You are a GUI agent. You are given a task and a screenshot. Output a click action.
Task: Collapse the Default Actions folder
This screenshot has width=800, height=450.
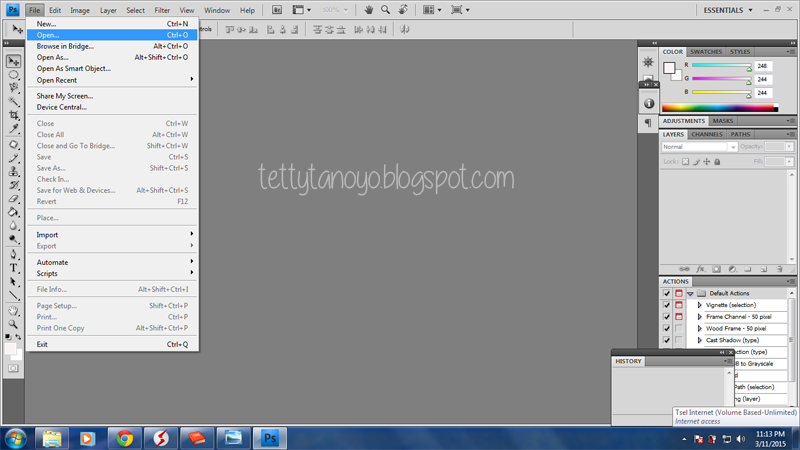[689, 293]
